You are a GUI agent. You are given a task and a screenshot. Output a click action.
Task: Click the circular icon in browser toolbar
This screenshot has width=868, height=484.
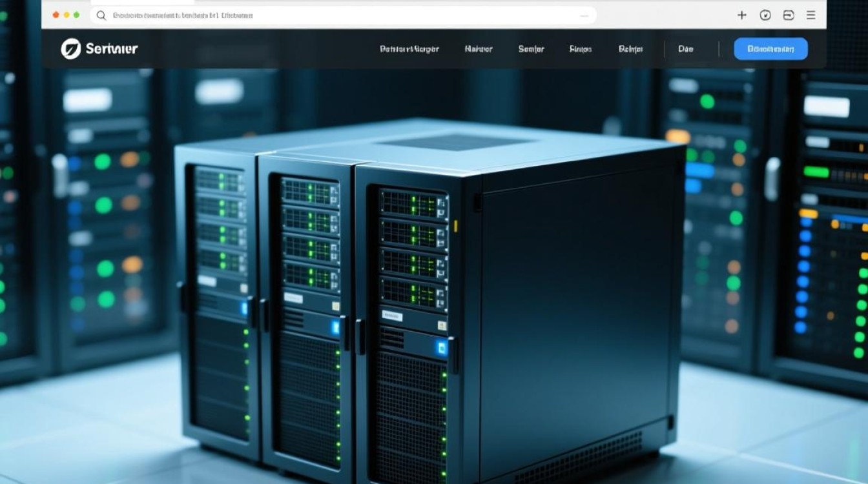765,15
